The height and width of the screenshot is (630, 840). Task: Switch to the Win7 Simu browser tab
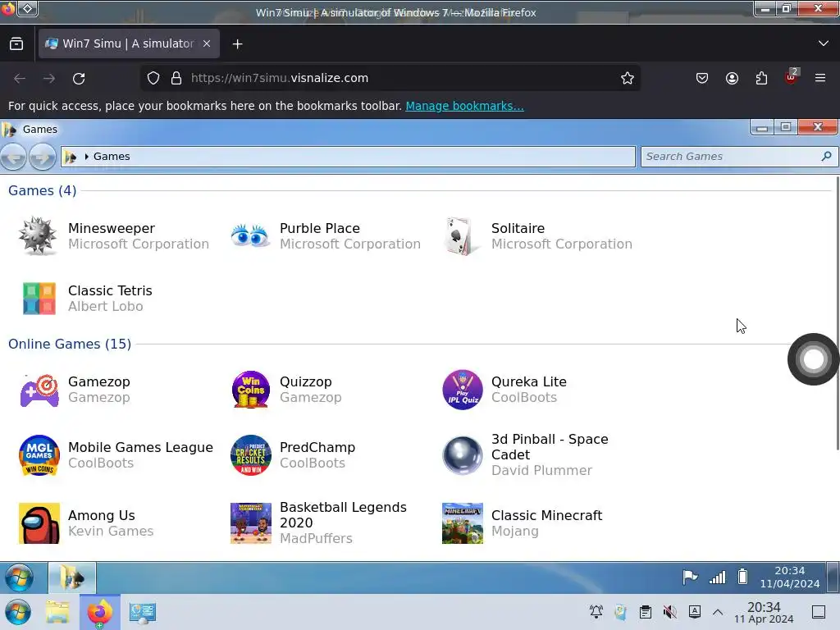129,43
